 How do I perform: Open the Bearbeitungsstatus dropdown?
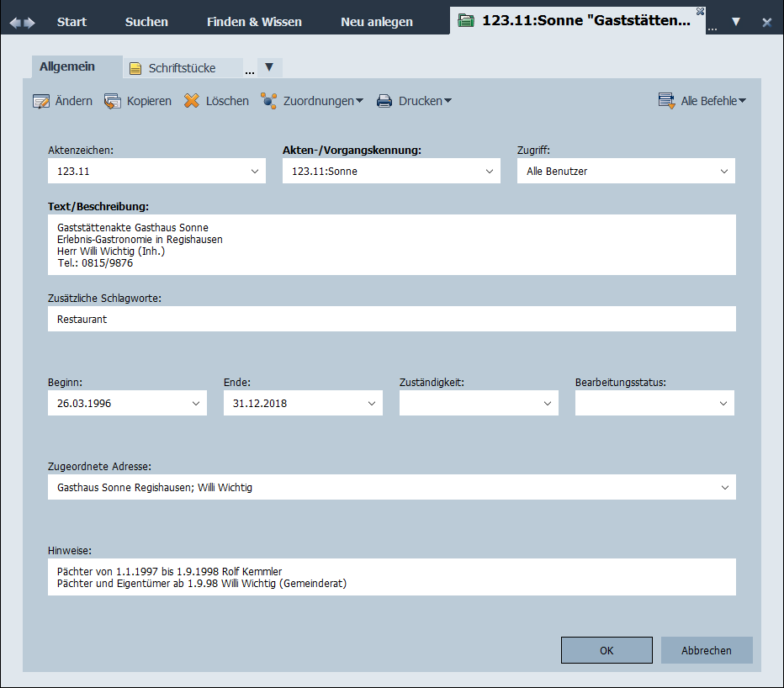point(723,404)
